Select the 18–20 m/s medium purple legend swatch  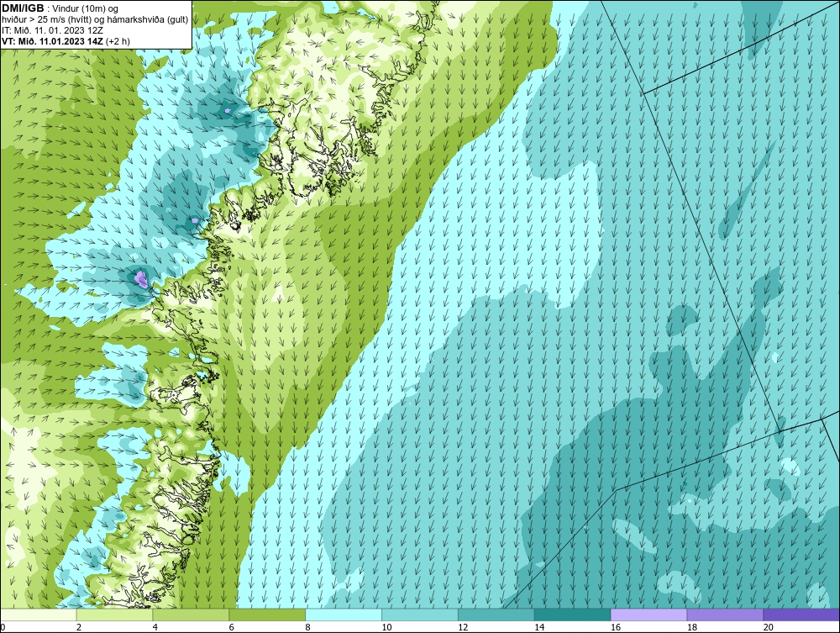[x=725, y=615]
